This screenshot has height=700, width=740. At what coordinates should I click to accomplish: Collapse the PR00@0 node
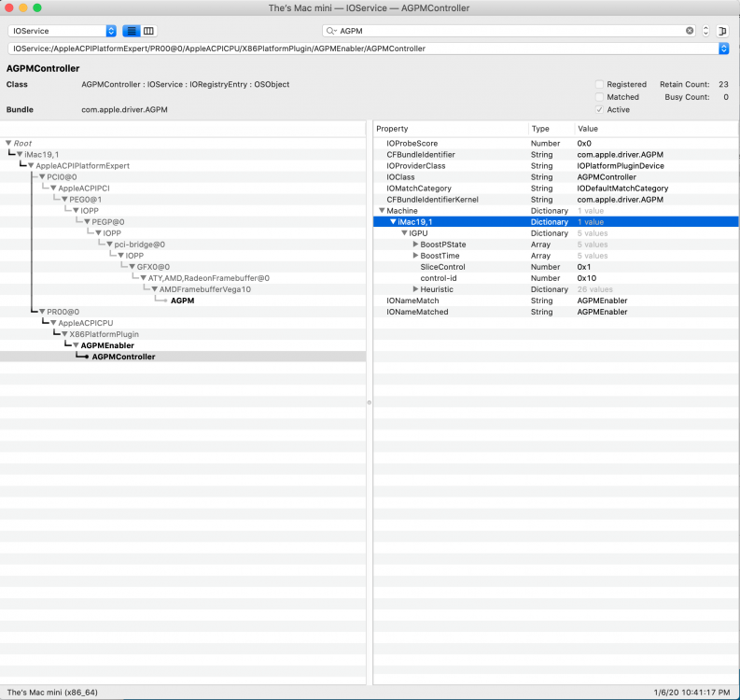pyautogui.click(x=42, y=312)
